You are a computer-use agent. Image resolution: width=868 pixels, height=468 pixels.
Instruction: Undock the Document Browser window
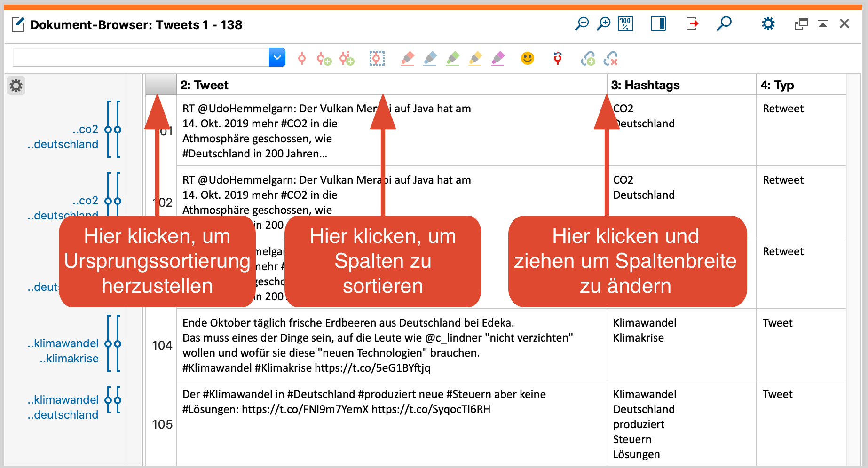point(801,24)
